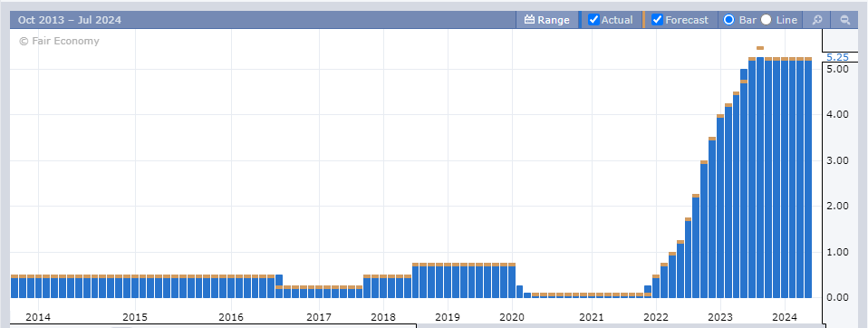
Task: Click the 2024 year label
Action: click(x=785, y=317)
